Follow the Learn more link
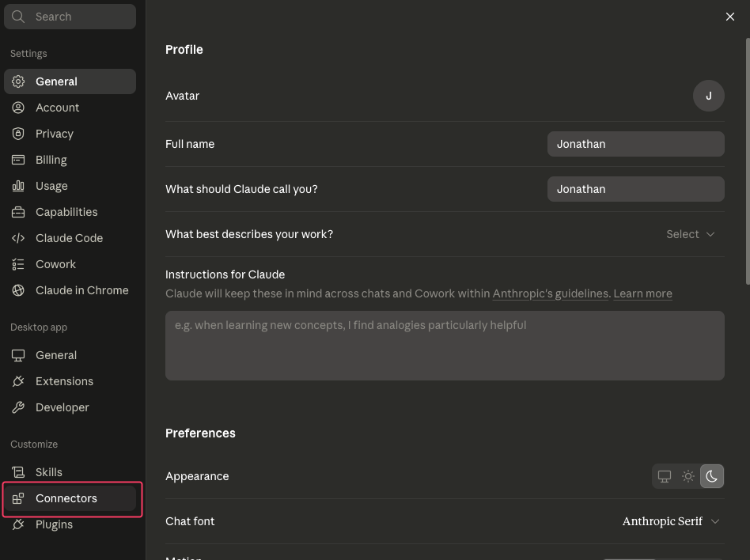The image size is (750, 560). click(x=642, y=293)
